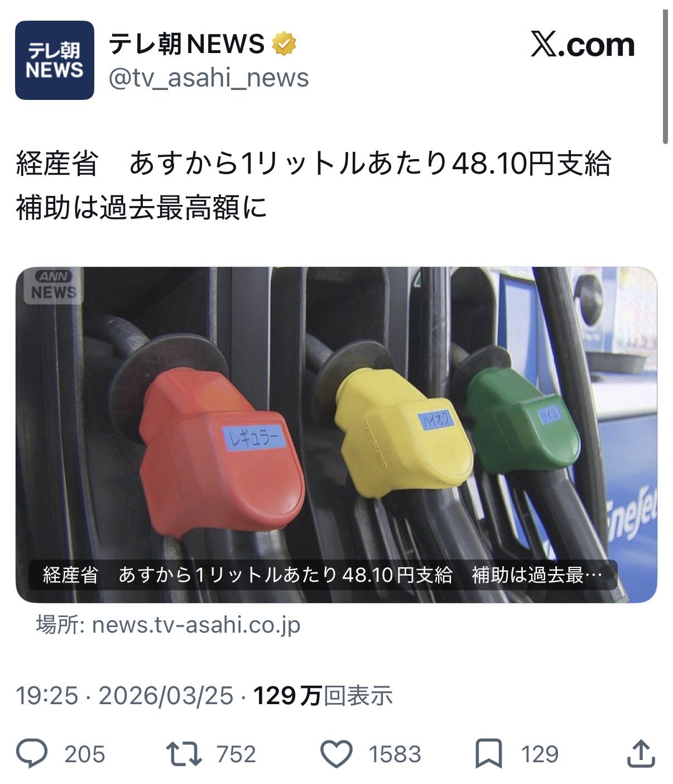Click the X.com logo
Viewport: 673px width, 784px height.
pyautogui.click(x=583, y=45)
